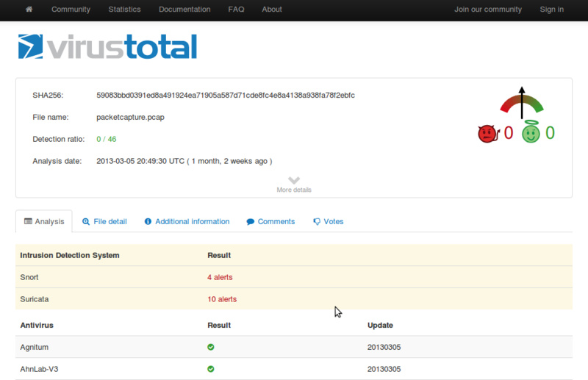Go to the home icon in navbar

pos(29,10)
